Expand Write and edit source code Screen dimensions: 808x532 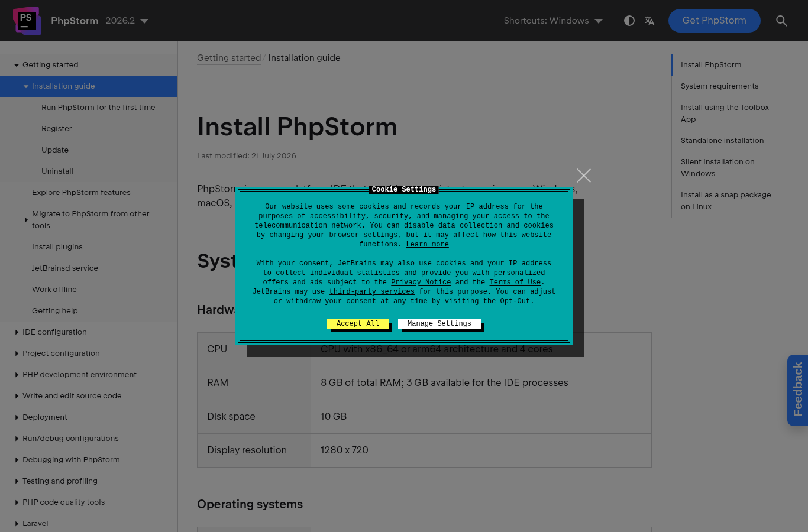coord(17,396)
